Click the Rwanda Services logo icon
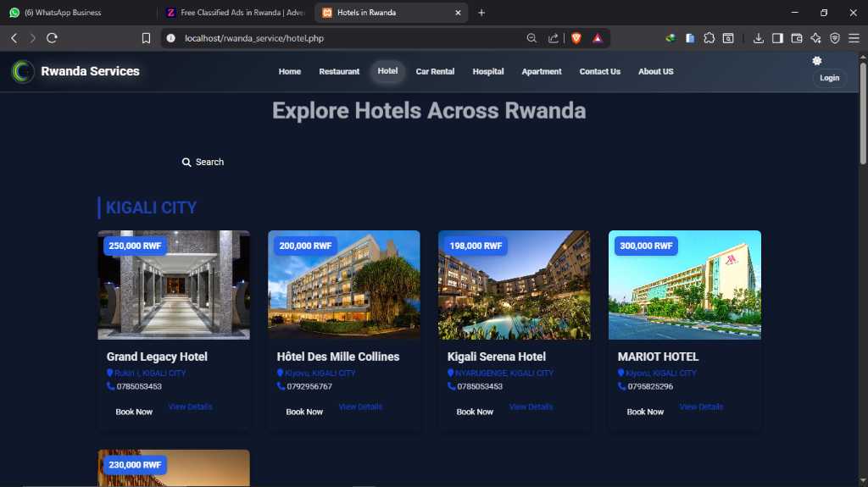The height and width of the screenshot is (487, 868). [23, 71]
